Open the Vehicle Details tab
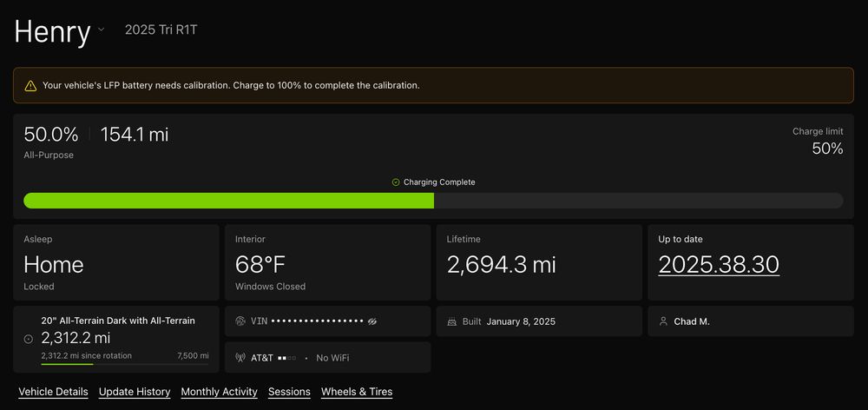This screenshot has height=410, width=868. click(x=53, y=392)
